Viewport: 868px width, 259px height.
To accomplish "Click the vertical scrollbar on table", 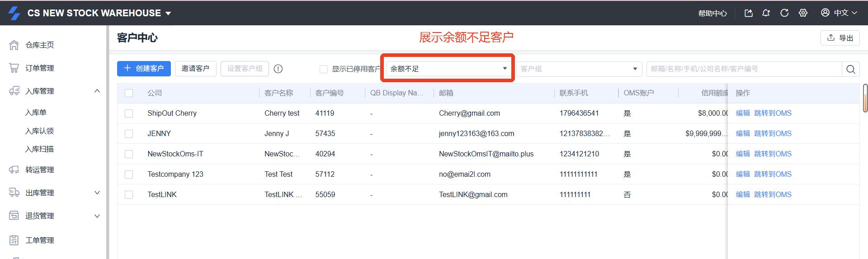I will [865, 98].
